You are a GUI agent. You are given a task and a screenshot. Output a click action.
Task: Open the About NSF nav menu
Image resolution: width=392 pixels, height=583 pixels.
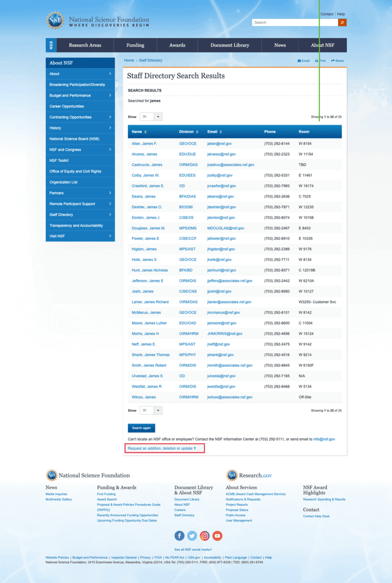323,45
